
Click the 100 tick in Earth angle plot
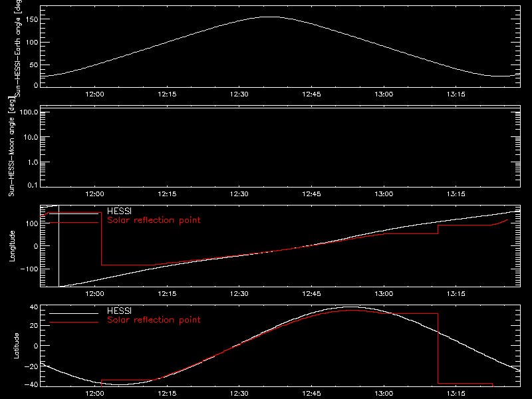tap(32, 43)
